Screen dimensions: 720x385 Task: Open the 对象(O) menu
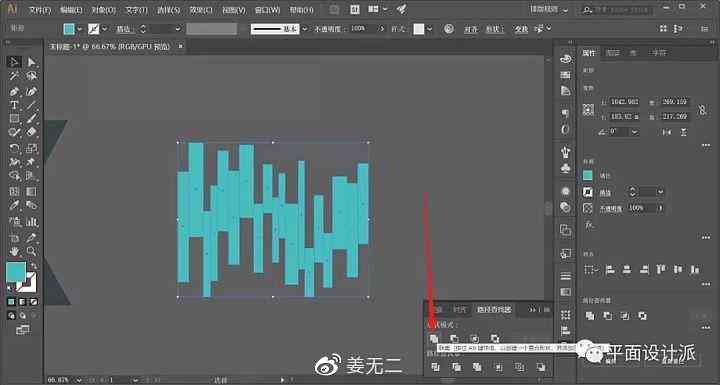103,10
